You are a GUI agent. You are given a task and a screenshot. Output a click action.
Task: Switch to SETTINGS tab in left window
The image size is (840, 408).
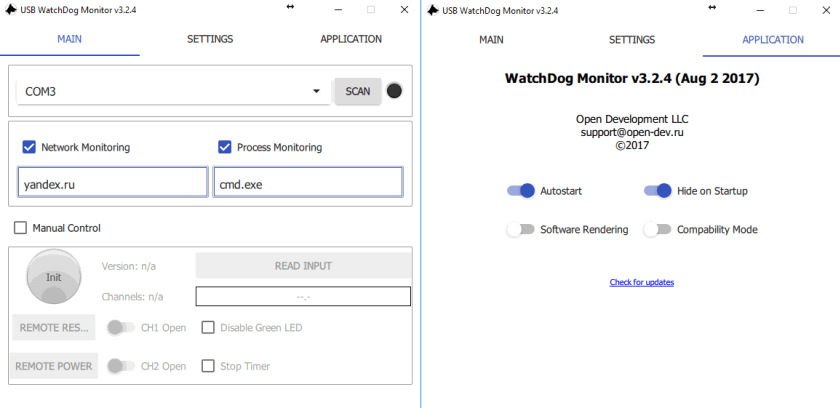pyautogui.click(x=210, y=40)
